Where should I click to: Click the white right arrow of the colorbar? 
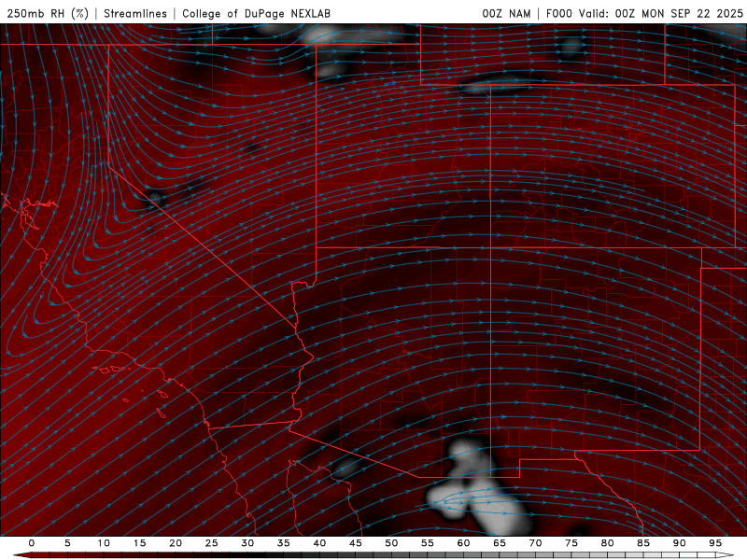point(726,555)
